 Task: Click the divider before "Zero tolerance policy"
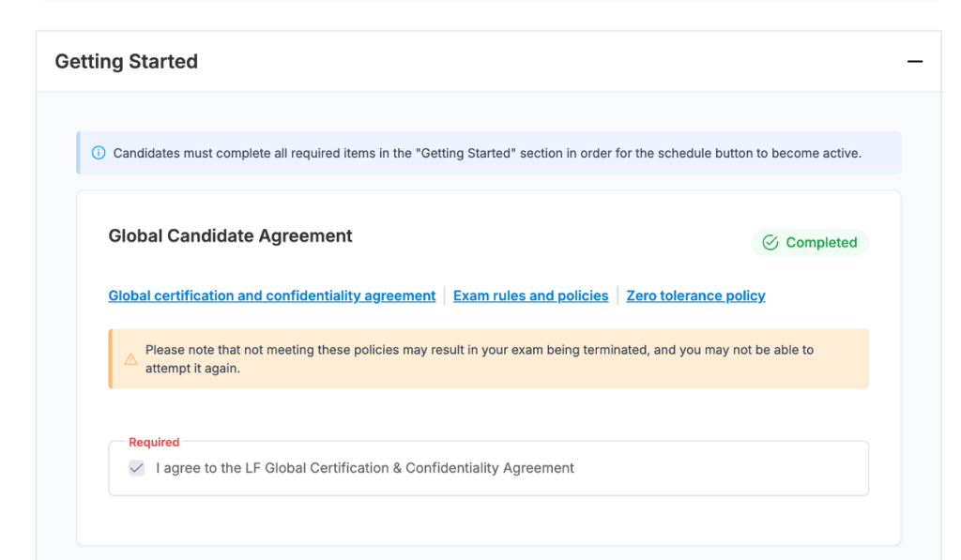[618, 295]
